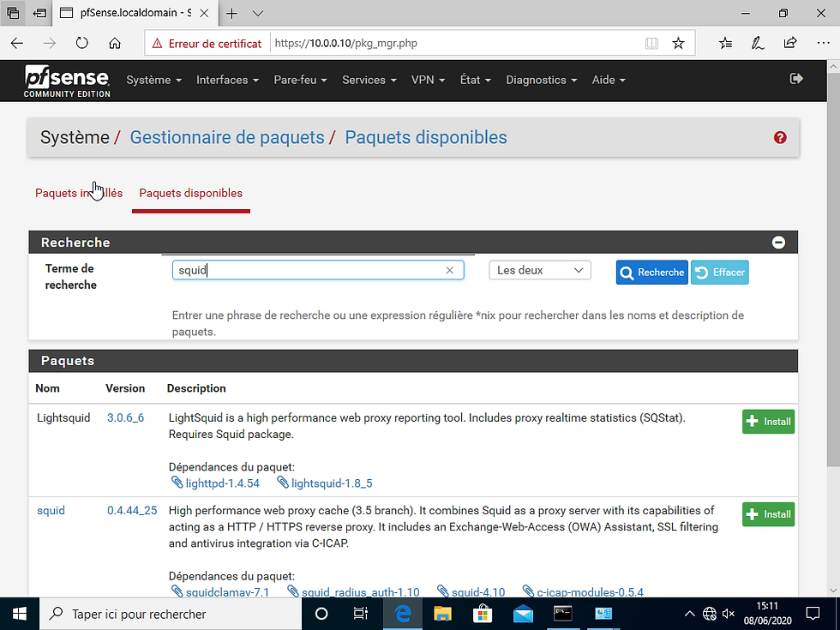
Task: Click the taskbar clock and date
Action: (767, 614)
